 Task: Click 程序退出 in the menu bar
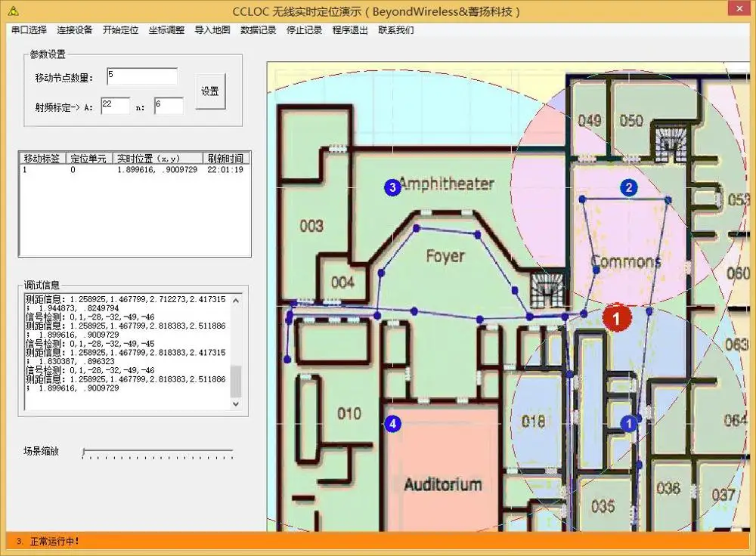(350, 30)
